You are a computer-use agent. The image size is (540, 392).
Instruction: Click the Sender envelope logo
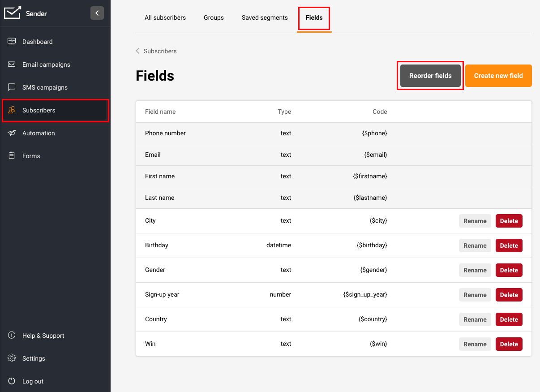coord(13,13)
